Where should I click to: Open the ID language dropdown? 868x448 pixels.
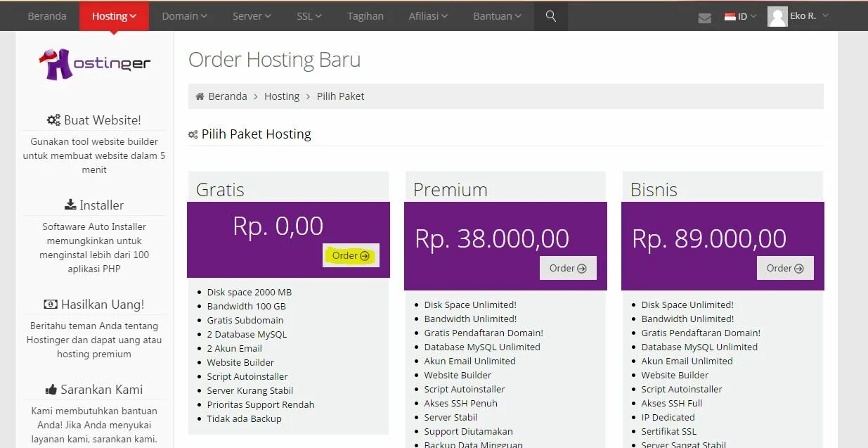741,16
